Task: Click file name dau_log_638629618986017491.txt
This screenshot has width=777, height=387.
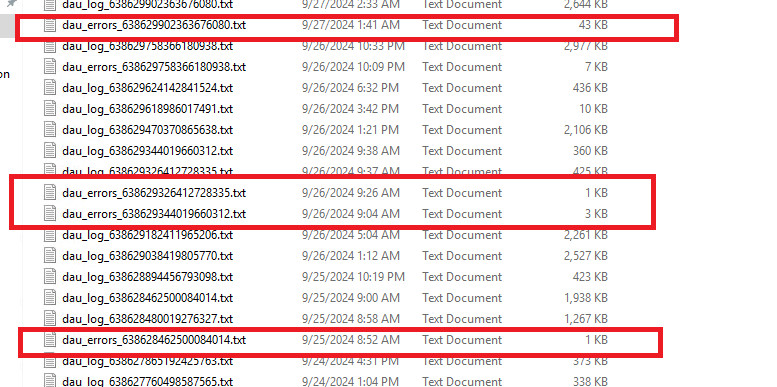Action: pos(148,109)
